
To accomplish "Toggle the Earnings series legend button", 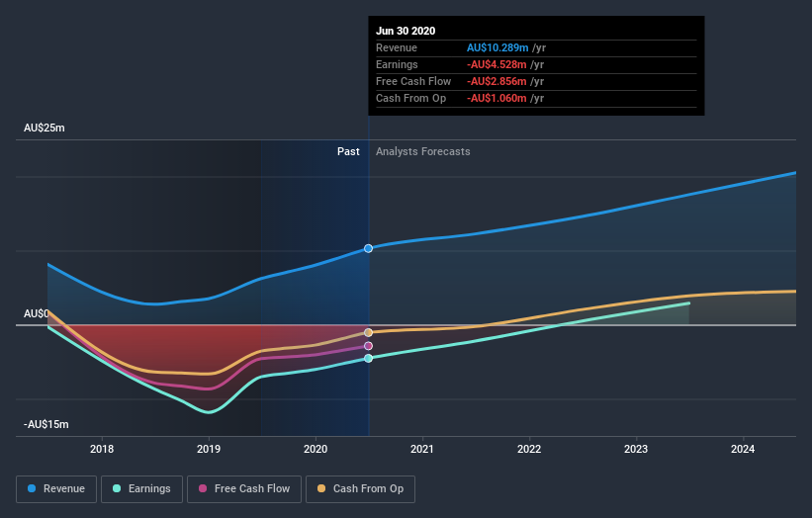I will (x=141, y=489).
